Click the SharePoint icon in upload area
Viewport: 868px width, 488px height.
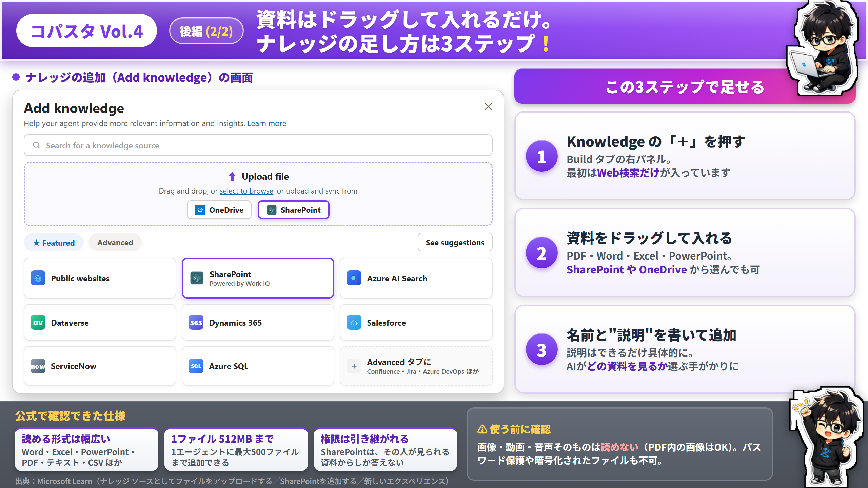[x=272, y=210]
